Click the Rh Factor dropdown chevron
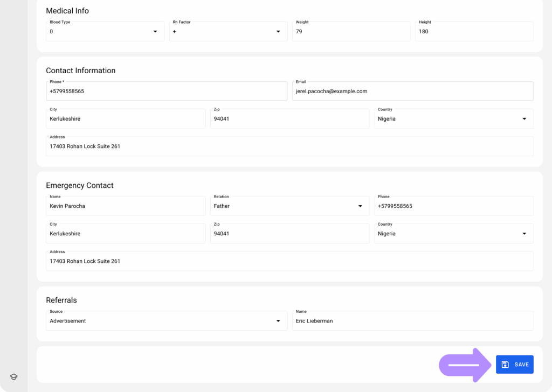 click(x=279, y=31)
